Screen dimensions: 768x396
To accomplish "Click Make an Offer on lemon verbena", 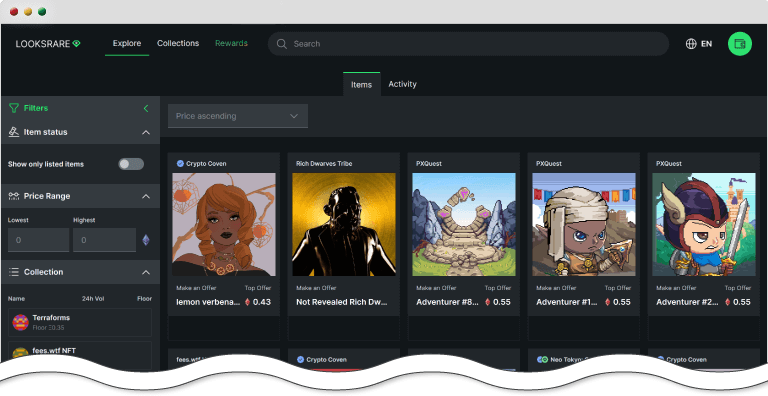I will (x=196, y=288).
